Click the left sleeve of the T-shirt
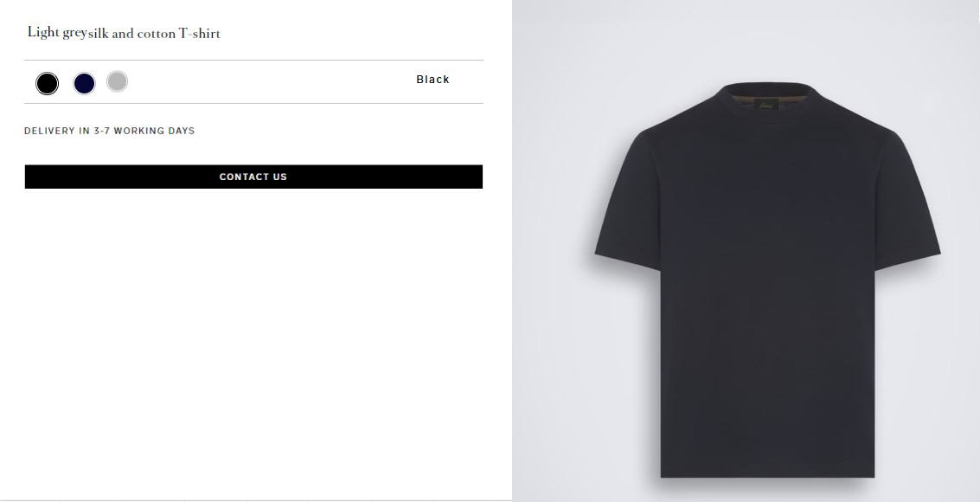Viewport: 980px width, 502px height. [x=628, y=200]
